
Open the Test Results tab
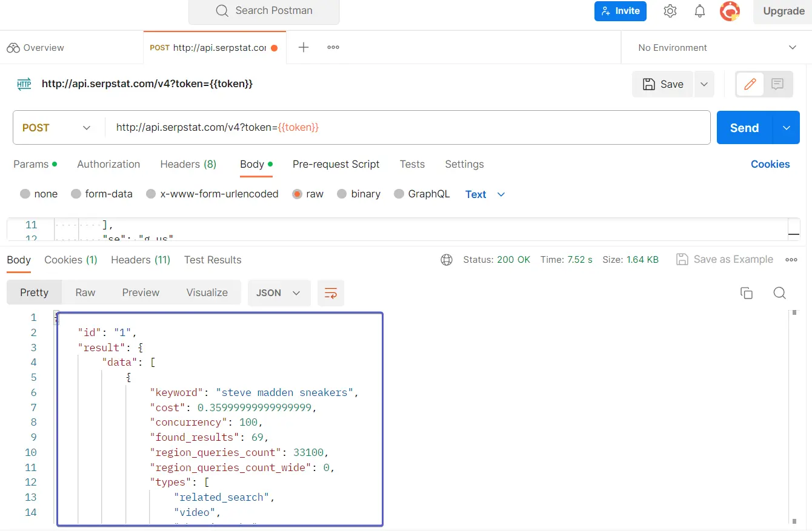[x=213, y=260]
